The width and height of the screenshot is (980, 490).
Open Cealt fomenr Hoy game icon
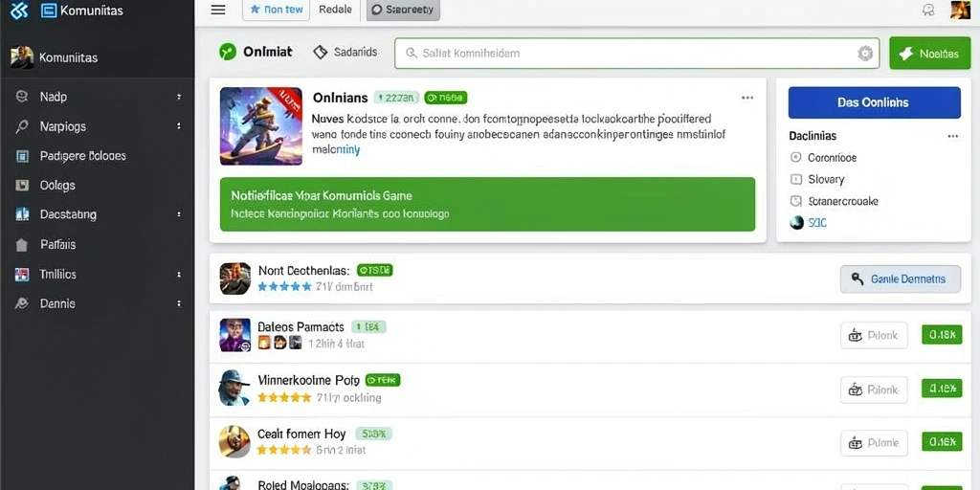[235, 441]
